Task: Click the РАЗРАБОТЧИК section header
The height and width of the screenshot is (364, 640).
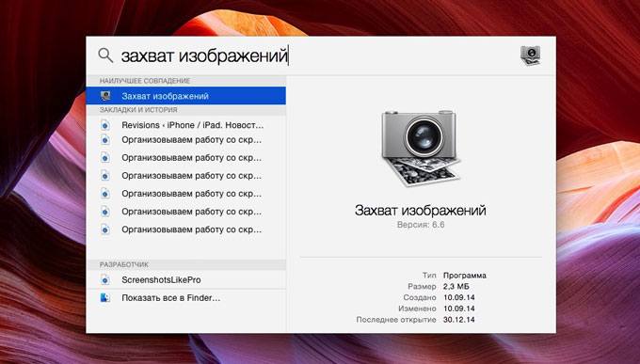Action: [x=124, y=264]
